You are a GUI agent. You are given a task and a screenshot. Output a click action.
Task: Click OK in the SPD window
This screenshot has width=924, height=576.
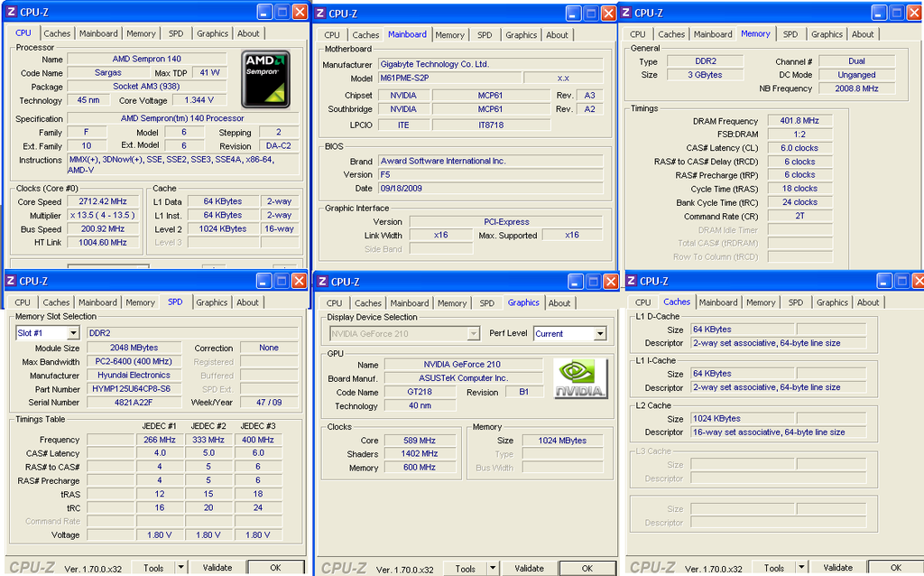tap(275, 568)
